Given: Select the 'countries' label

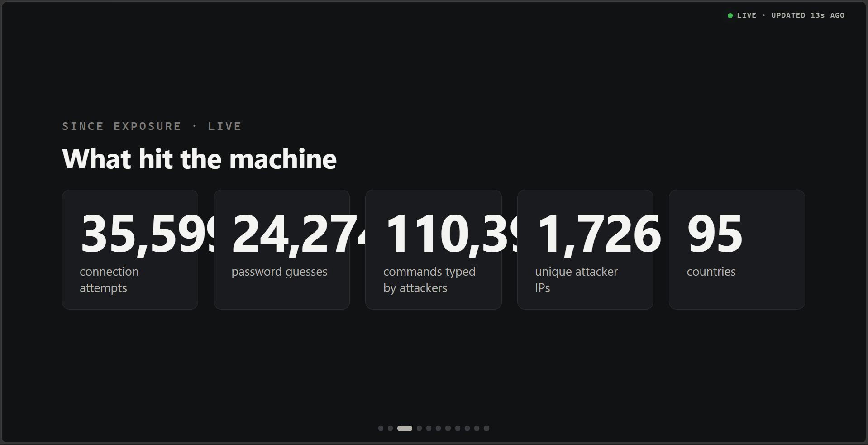Looking at the screenshot, I should click(711, 272).
